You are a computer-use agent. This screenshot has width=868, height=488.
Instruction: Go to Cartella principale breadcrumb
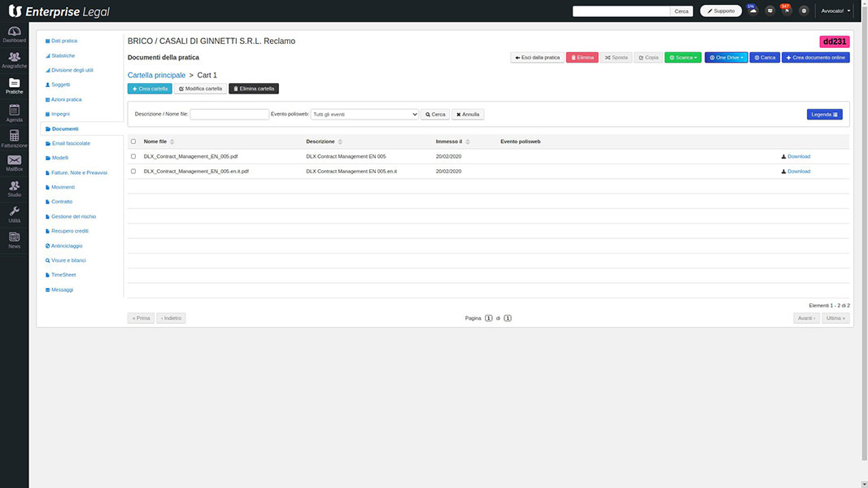[x=157, y=76]
